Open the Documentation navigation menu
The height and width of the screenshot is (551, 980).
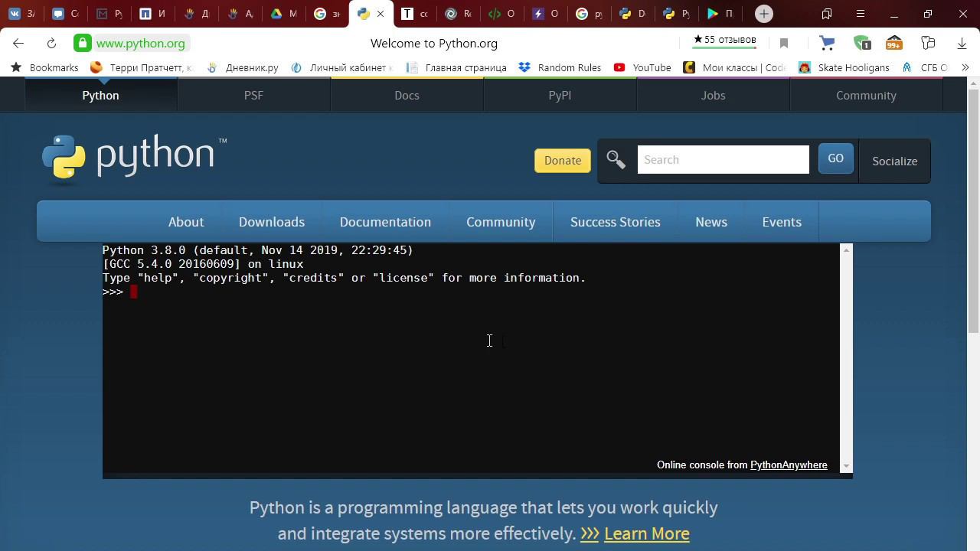(385, 222)
